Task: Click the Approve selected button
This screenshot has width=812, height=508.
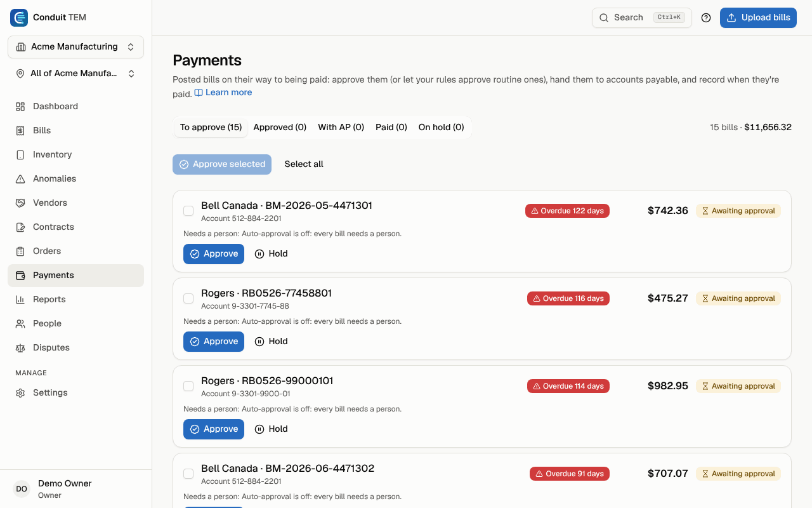Action: coord(222,164)
